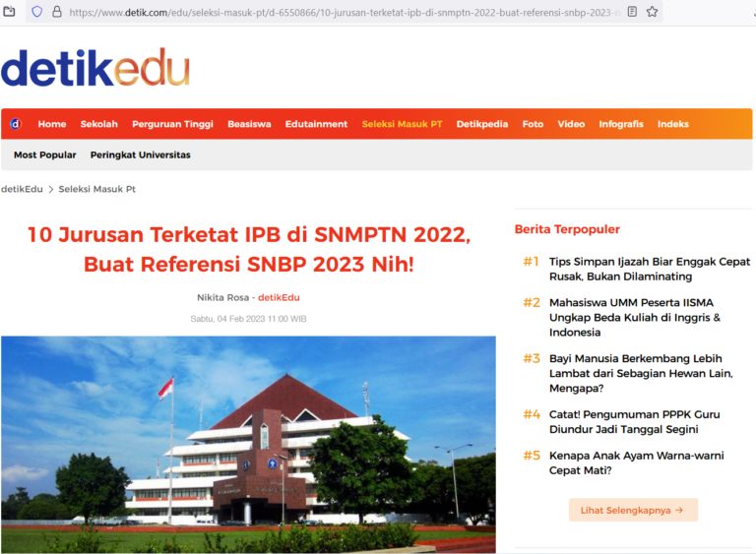Select the Seleksi Masuk PT tab
The image size is (756, 554).
click(x=402, y=124)
